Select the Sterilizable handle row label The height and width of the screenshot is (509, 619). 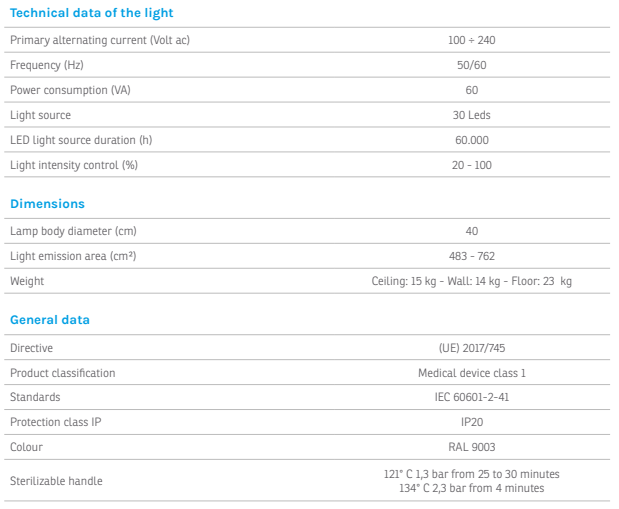(x=56, y=481)
